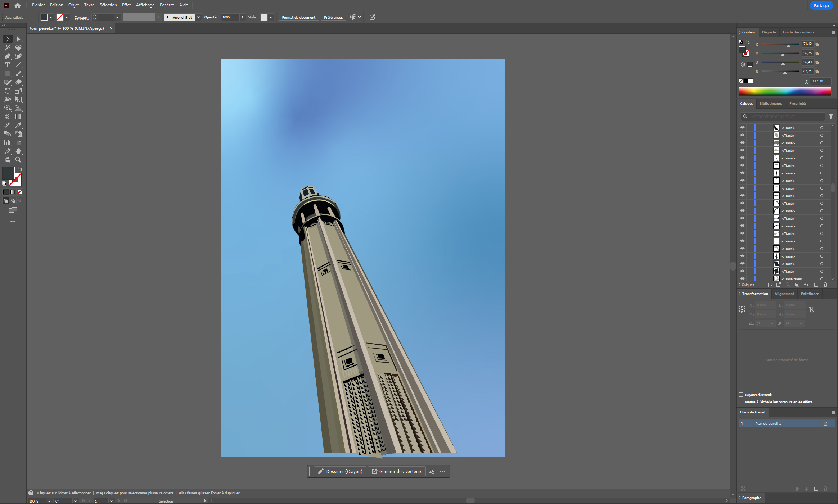Select the Direct Selection tool
This screenshot has width=838, height=504.
18,39
